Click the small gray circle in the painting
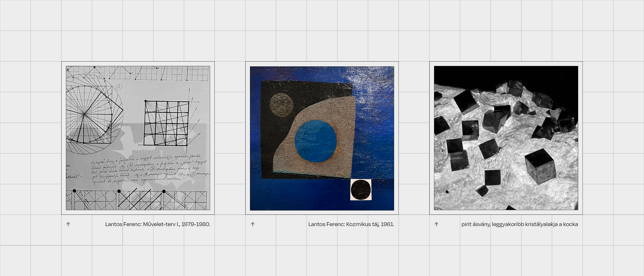The width and height of the screenshot is (644, 276). [x=282, y=105]
